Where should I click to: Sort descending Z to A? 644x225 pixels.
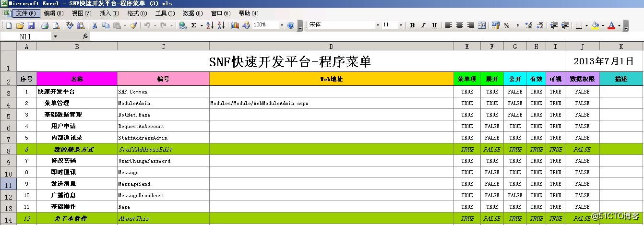point(221,25)
